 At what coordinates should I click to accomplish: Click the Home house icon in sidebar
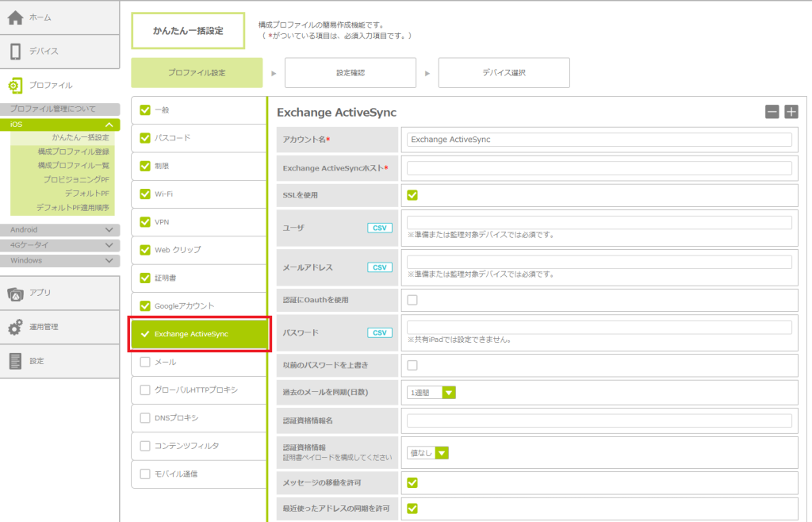pyautogui.click(x=15, y=17)
